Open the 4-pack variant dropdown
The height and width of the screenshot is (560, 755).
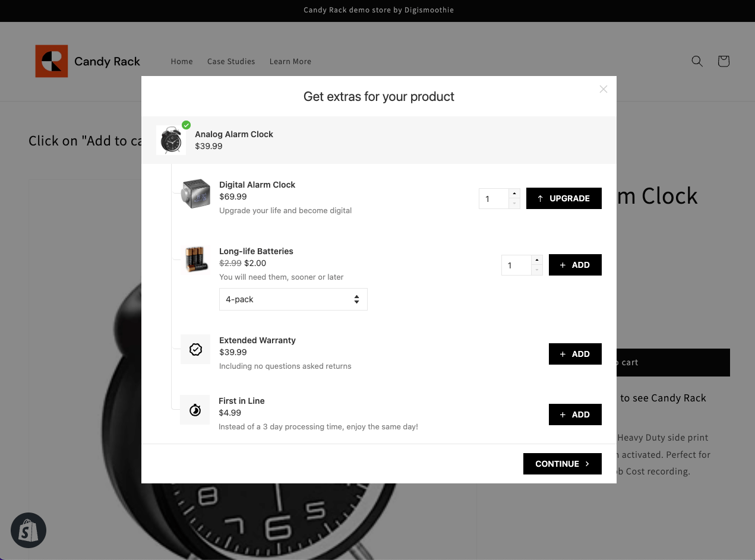pos(293,299)
